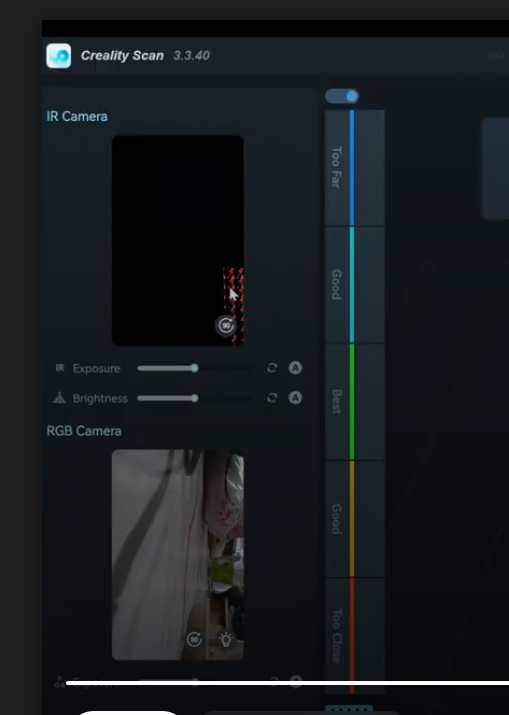Click the IR Camera preview window
The height and width of the screenshot is (715, 509).
pos(177,240)
